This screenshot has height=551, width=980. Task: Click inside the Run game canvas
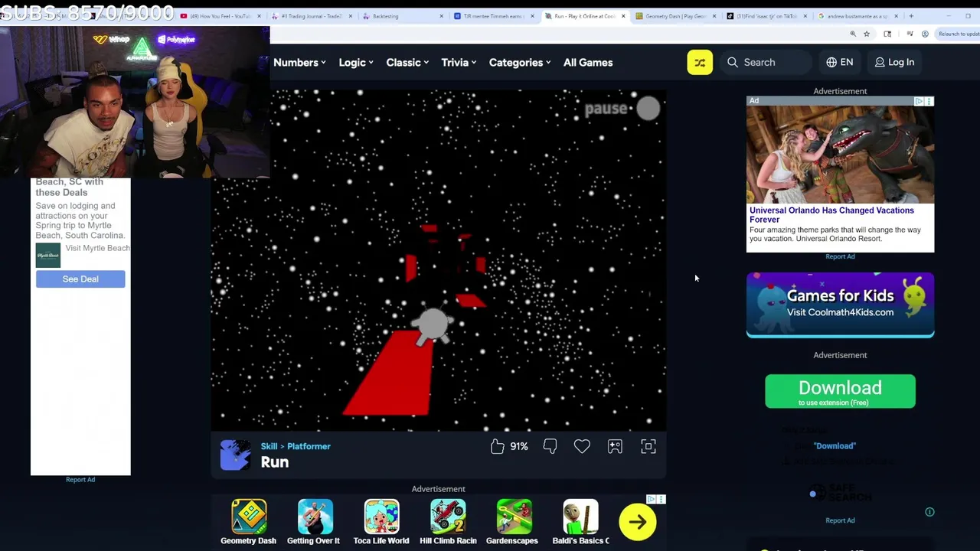click(439, 260)
